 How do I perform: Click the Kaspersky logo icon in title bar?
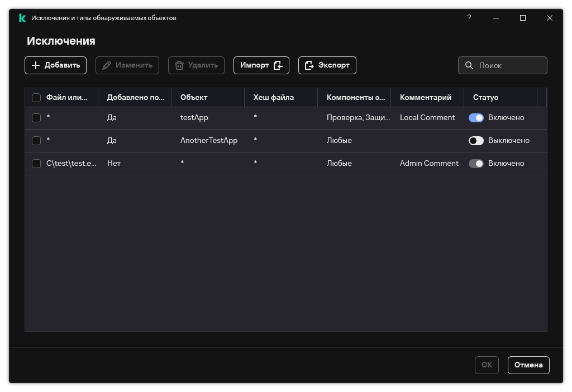pyautogui.click(x=22, y=18)
